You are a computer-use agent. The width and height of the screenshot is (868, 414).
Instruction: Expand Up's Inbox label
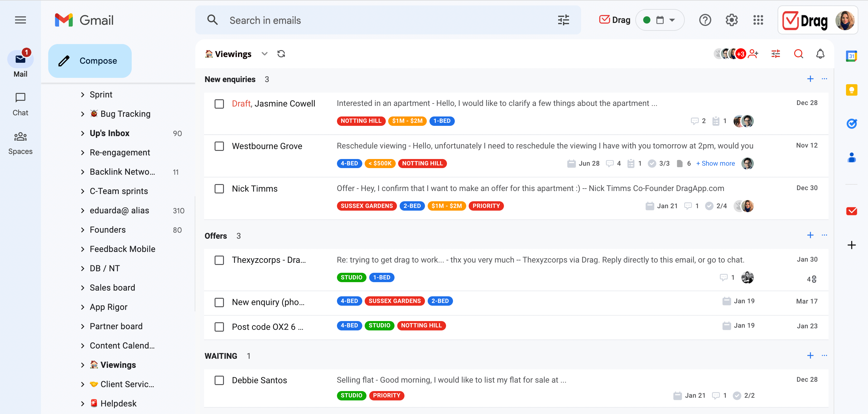83,134
